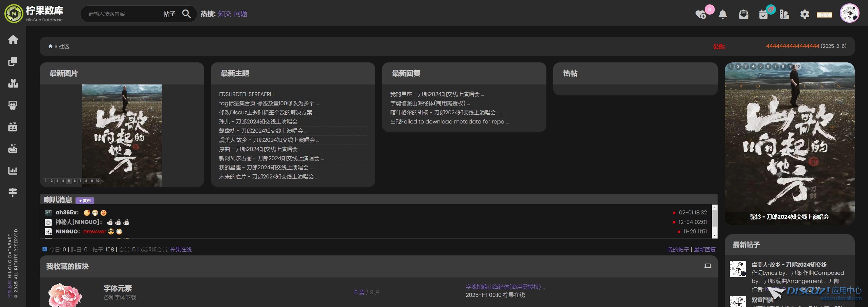Select slide 5 in 最新图片 pager
868x307 pixels.
tap(69, 181)
